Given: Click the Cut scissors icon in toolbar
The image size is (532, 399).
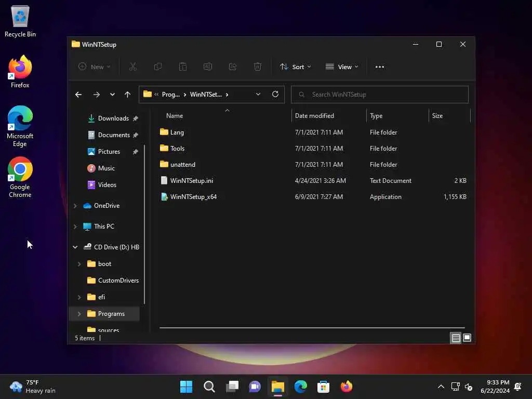Looking at the screenshot, I should tap(132, 67).
